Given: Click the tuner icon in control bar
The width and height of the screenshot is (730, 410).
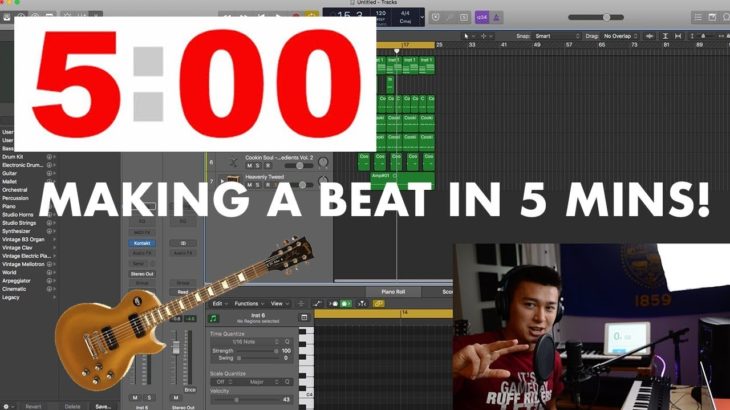Looking at the screenshot, I should (x=450, y=17).
